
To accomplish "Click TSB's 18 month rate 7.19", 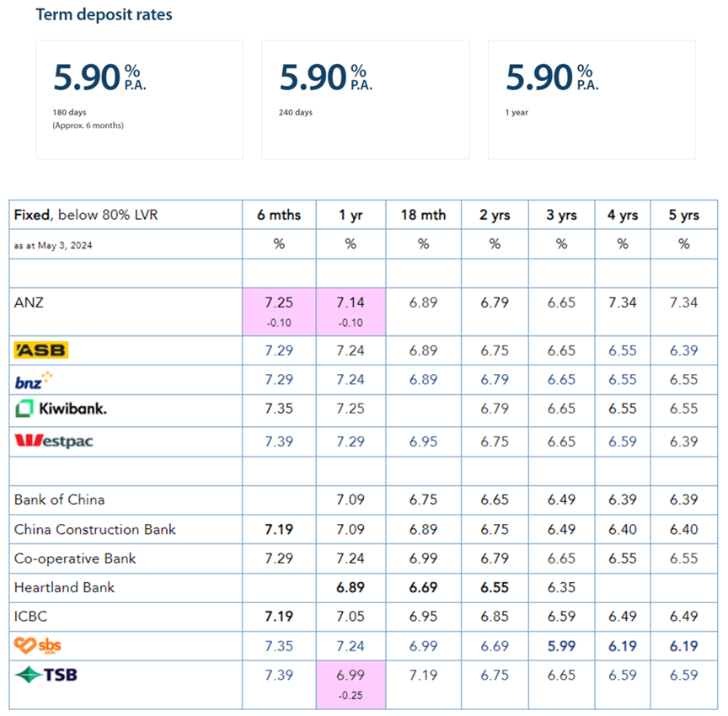I will tap(424, 676).
